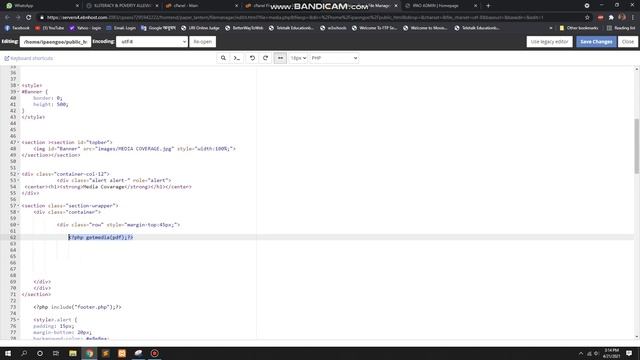
Task: Click the editor Close button
Action: click(x=628, y=42)
